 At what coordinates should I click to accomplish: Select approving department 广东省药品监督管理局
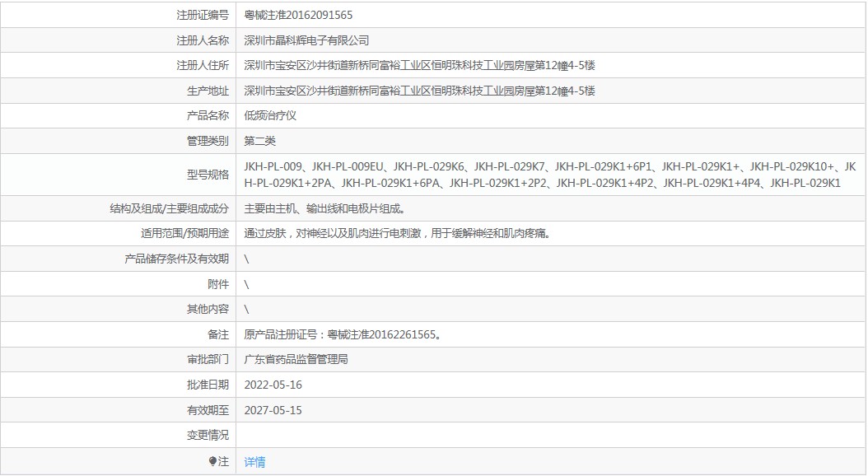pyautogui.click(x=296, y=359)
